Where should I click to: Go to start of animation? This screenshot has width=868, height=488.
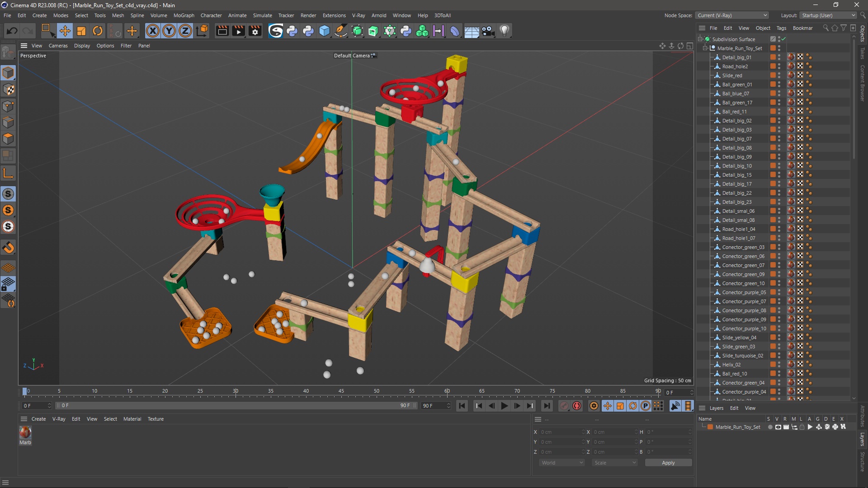click(x=462, y=406)
